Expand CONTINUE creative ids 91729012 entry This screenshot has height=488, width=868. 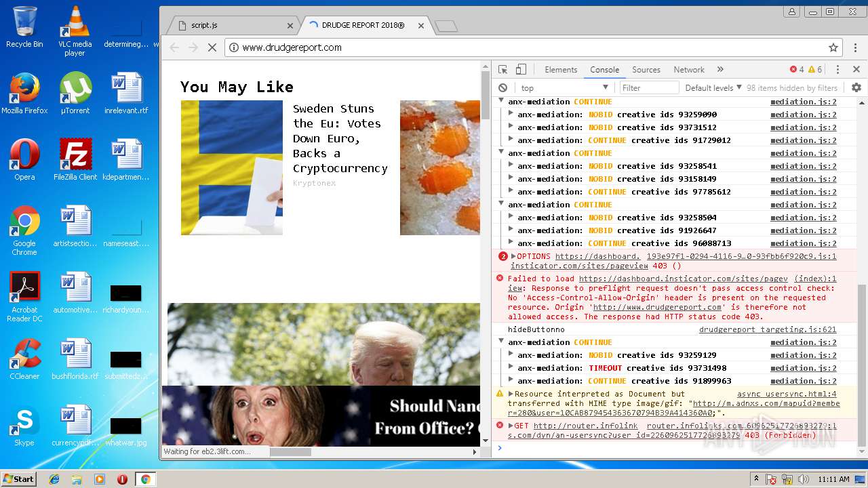click(511, 140)
